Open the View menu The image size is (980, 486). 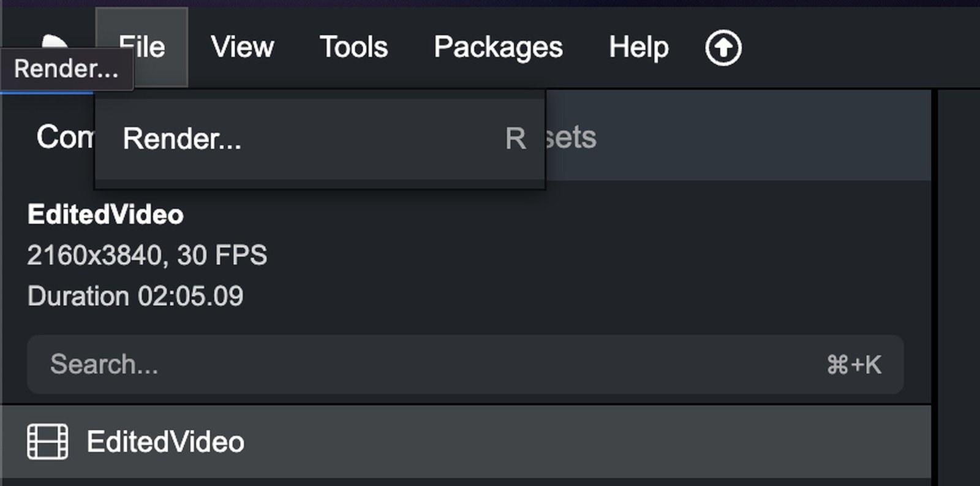[242, 47]
